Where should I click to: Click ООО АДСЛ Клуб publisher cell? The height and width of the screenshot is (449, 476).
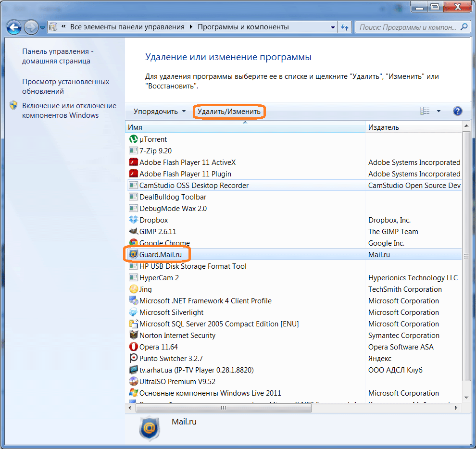click(395, 370)
